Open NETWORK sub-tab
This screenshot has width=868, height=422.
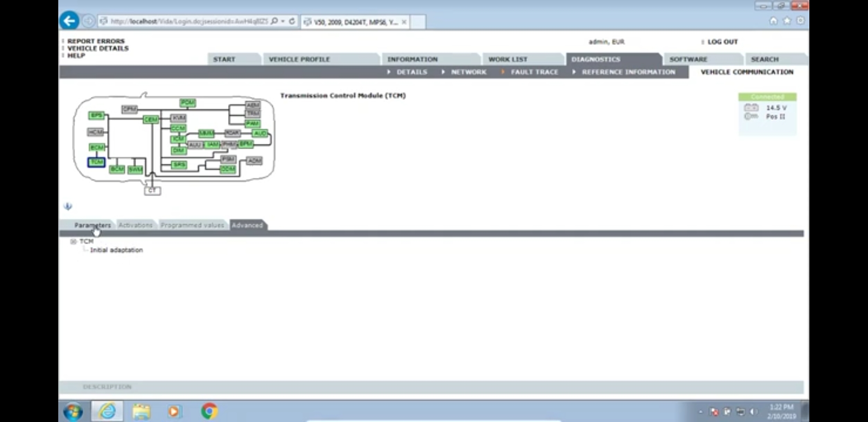[x=469, y=72]
